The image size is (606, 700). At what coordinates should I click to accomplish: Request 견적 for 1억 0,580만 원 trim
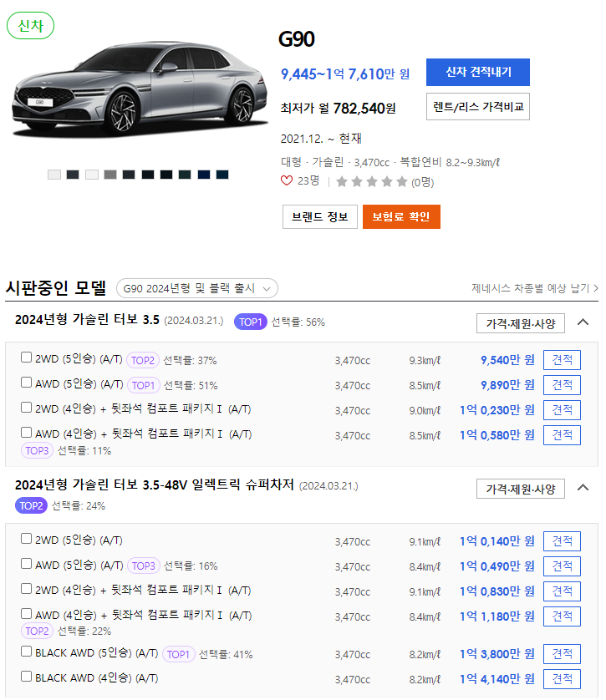[x=562, y=435]
